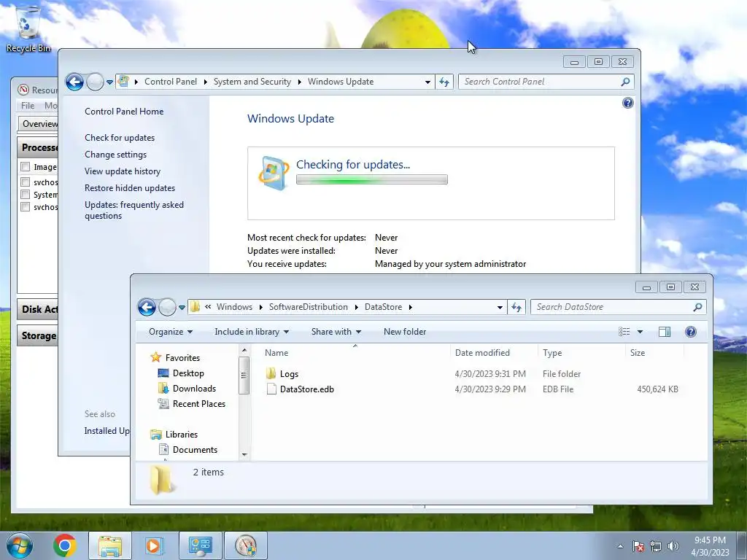Click search magnifier in Control Panel box
Screen dimensions: 747x560
point(625,82)
